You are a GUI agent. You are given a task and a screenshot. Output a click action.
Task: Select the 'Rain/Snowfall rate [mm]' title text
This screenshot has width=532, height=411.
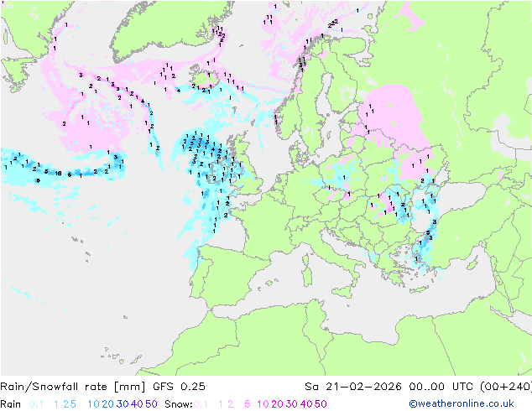click(73, 387)
